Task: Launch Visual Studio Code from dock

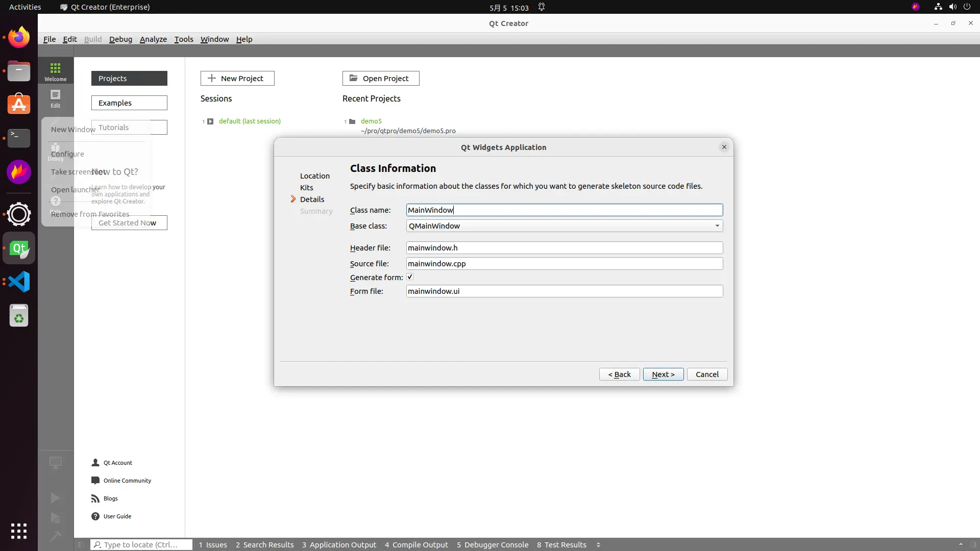Action: 19,282
